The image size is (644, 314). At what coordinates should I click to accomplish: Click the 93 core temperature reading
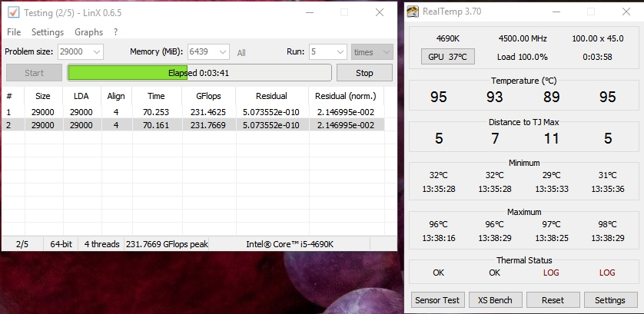(x=494, y=97)
